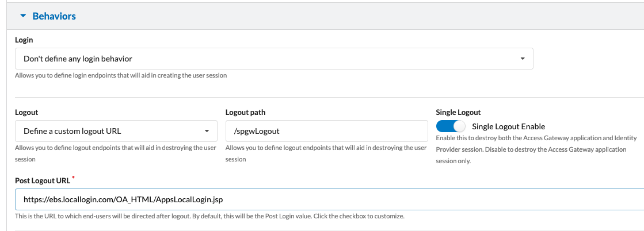Click the "Logout path" field label
The height and width of the screenshot is (231, 644).
point(246,112)
